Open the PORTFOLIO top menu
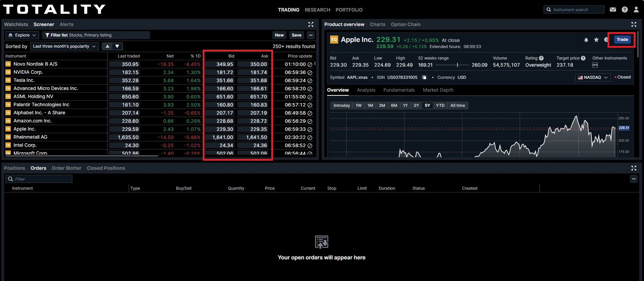The image size is (644, 281). click(349, 10)
